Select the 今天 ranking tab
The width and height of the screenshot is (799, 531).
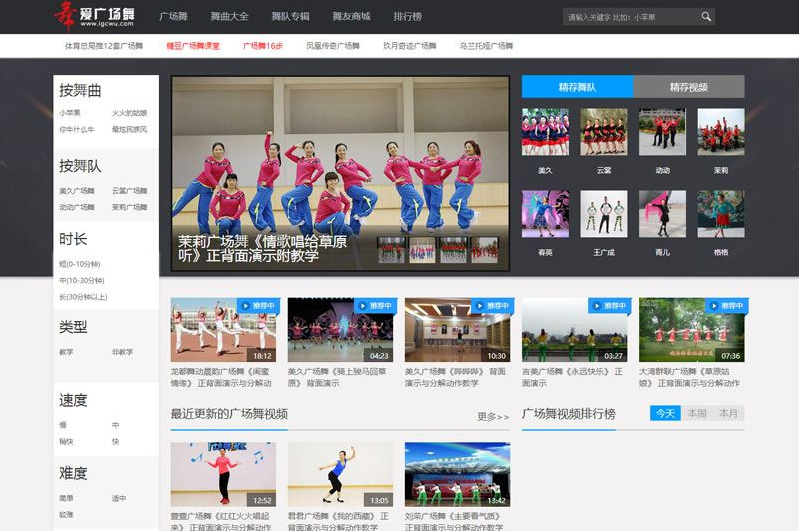(x=665, y=413)
